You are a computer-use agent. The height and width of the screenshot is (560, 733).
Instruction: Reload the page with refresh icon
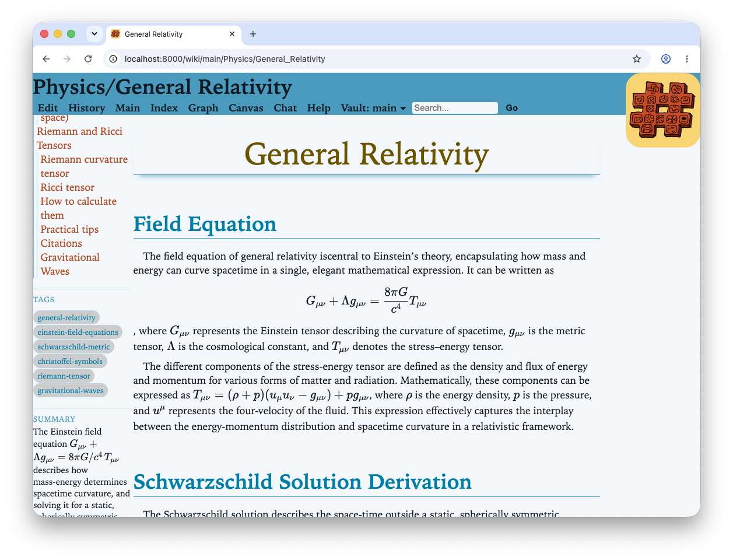[x=88, y=59]
